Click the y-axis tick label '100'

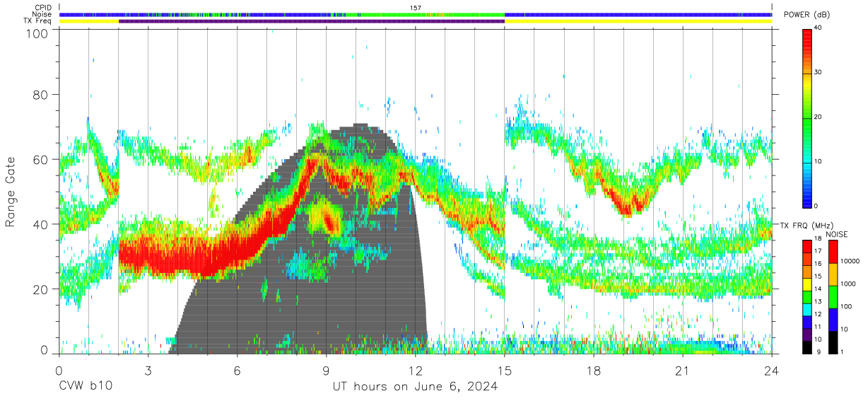click(x=36, y=33)
